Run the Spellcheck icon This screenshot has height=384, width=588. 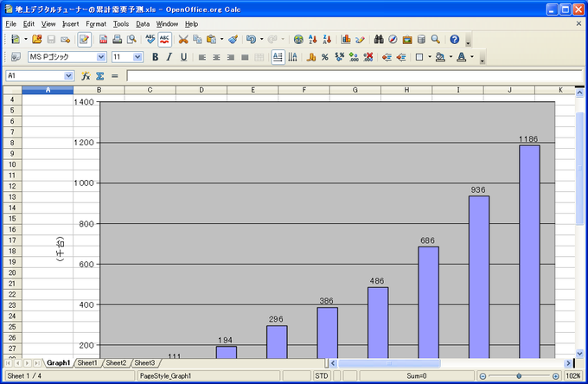pyautogui.click(x=150, y=39)
